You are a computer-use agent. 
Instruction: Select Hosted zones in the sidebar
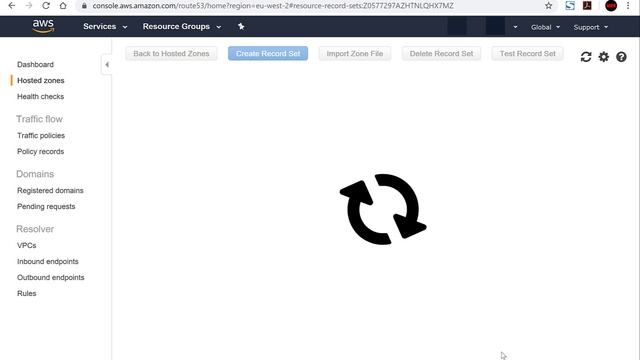click(41, 80)
